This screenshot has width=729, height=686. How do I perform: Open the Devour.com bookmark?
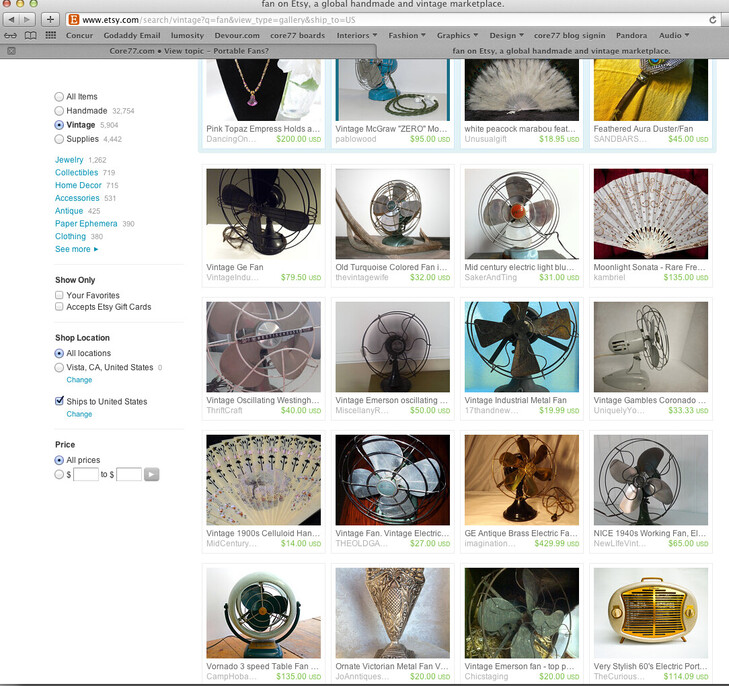pos(237,35)
